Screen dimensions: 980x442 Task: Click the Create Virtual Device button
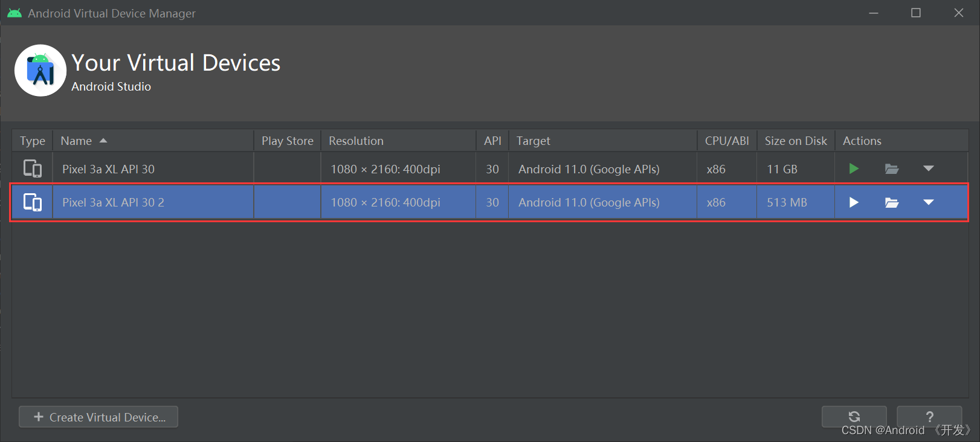tap(98, 417)
